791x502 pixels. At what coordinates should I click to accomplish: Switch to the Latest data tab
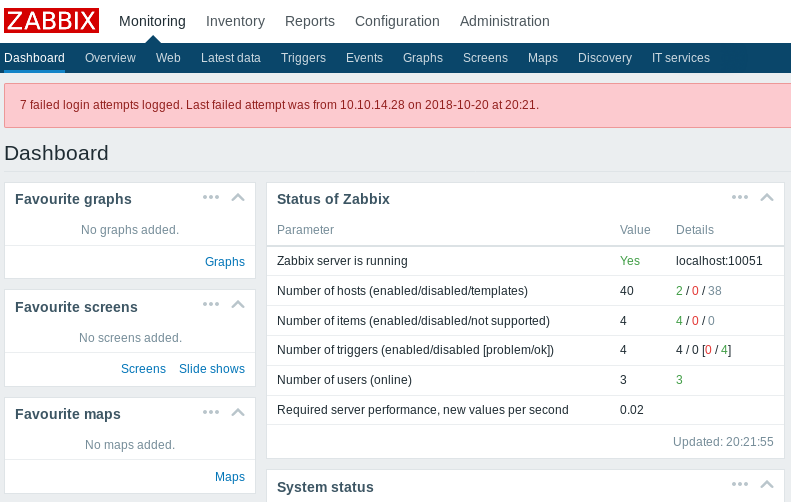point(230,58)
